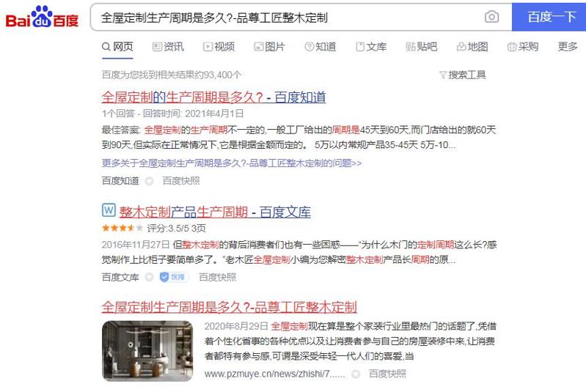Screen dimensions: 586x392
Task: Select the 地图 tab
Action: (472, 47)
